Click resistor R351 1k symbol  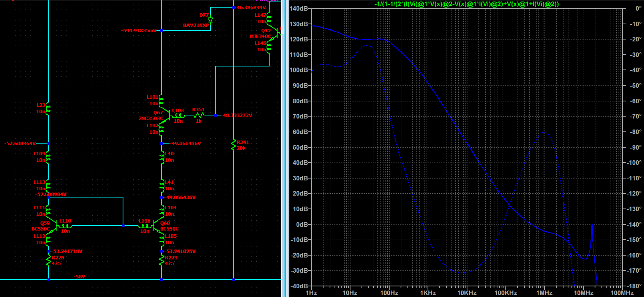coord(199,115)
